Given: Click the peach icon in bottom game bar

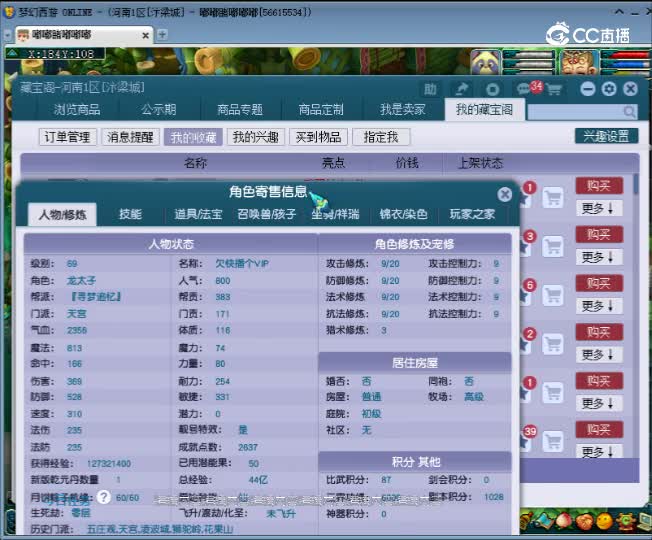Looking at the screenshot, I should (x=563, y=521).
